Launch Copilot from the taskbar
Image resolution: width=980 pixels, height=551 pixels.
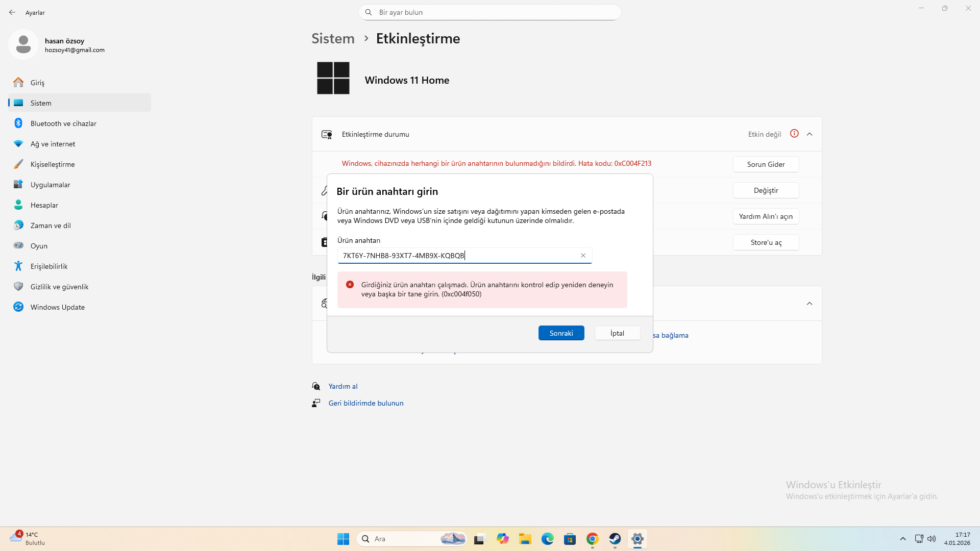coord(503,539)
